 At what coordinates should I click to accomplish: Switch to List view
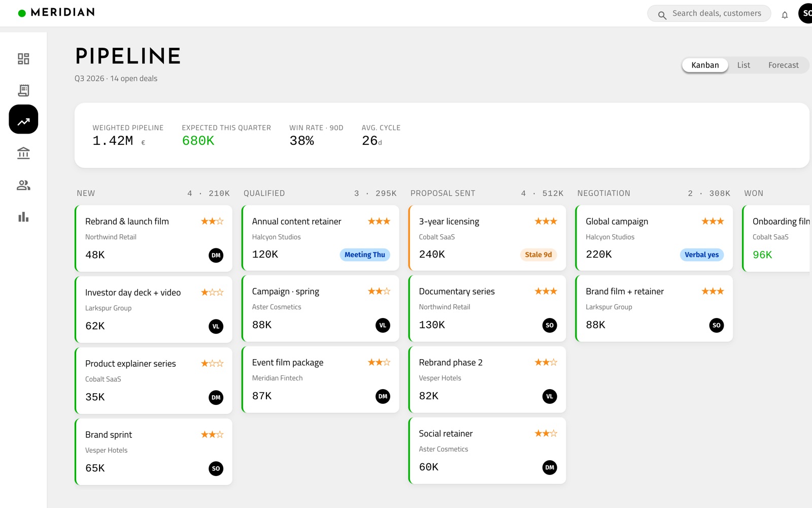pos(743,65)
